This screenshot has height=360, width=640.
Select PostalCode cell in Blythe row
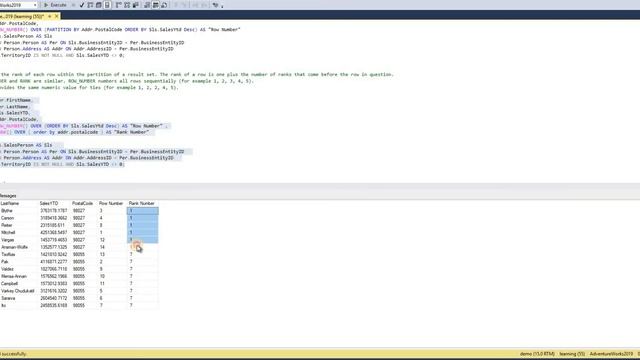tap(84, 211)
